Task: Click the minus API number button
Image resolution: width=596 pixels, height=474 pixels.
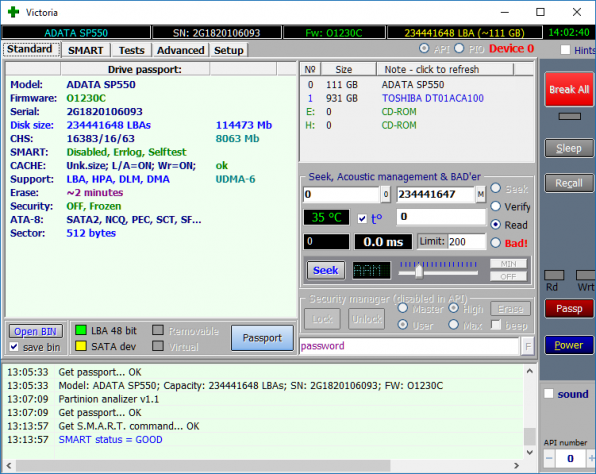Action: [549, 458]
